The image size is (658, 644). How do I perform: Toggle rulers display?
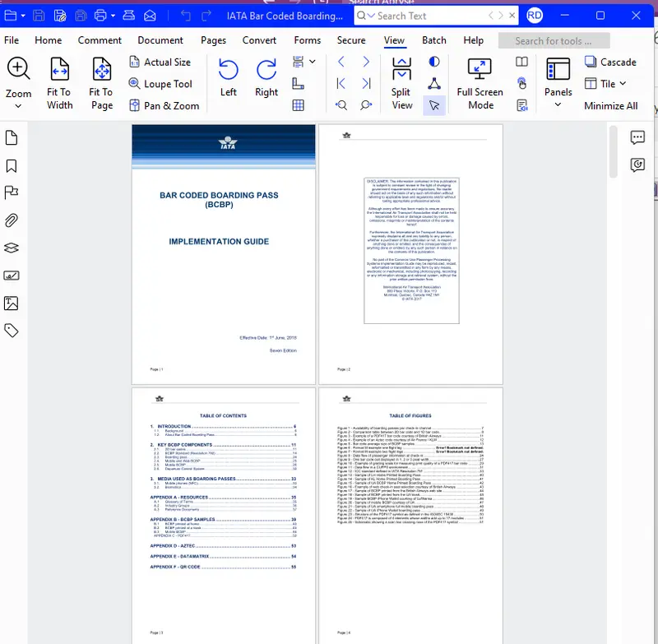[x=298, y=84]
